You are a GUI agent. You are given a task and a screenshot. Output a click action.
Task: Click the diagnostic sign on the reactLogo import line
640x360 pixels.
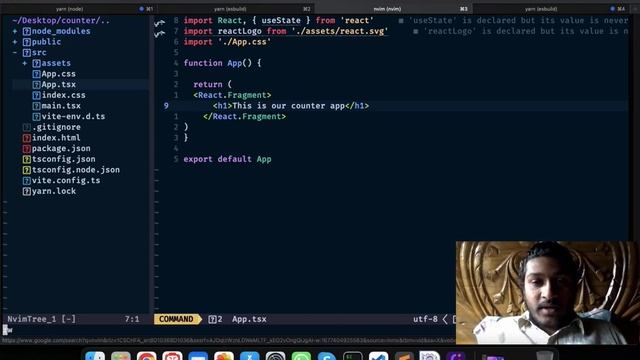(160, 34)
